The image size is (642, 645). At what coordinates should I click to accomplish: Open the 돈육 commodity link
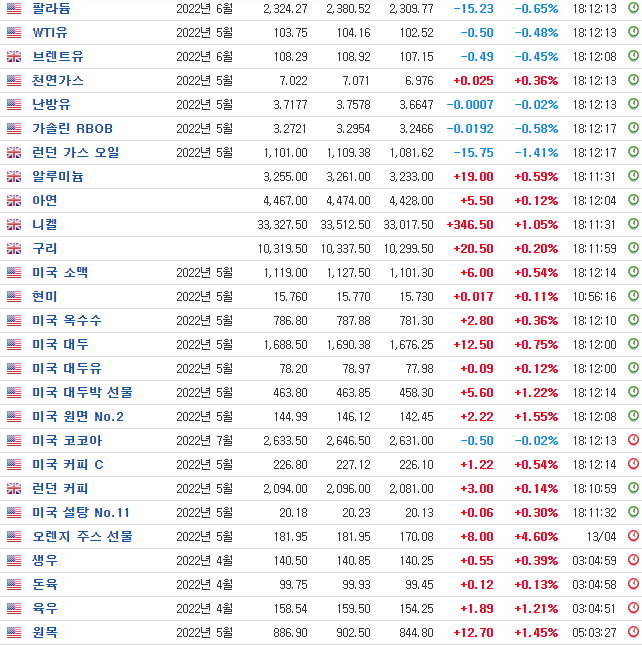point(44,585)
